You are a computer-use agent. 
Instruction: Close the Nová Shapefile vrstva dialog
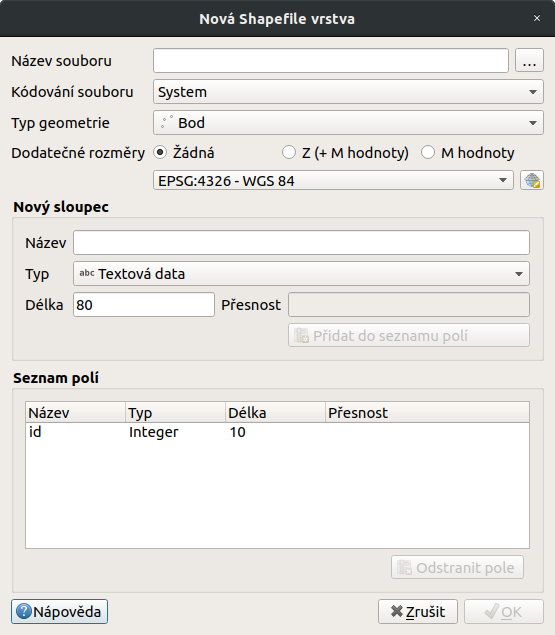coord(537,18)
